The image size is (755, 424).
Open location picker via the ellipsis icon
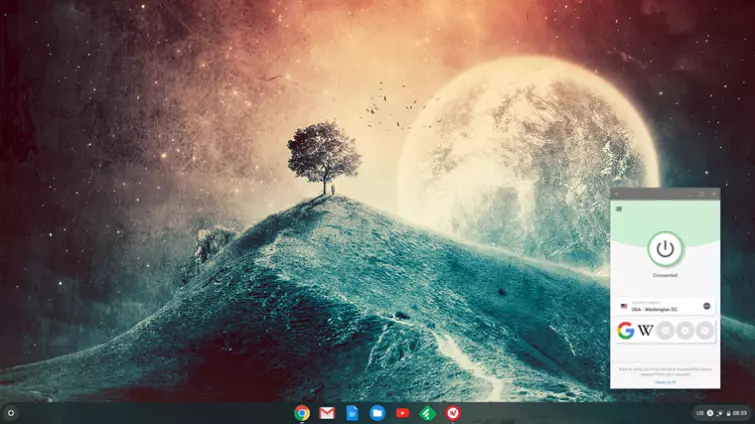[706, 306]
